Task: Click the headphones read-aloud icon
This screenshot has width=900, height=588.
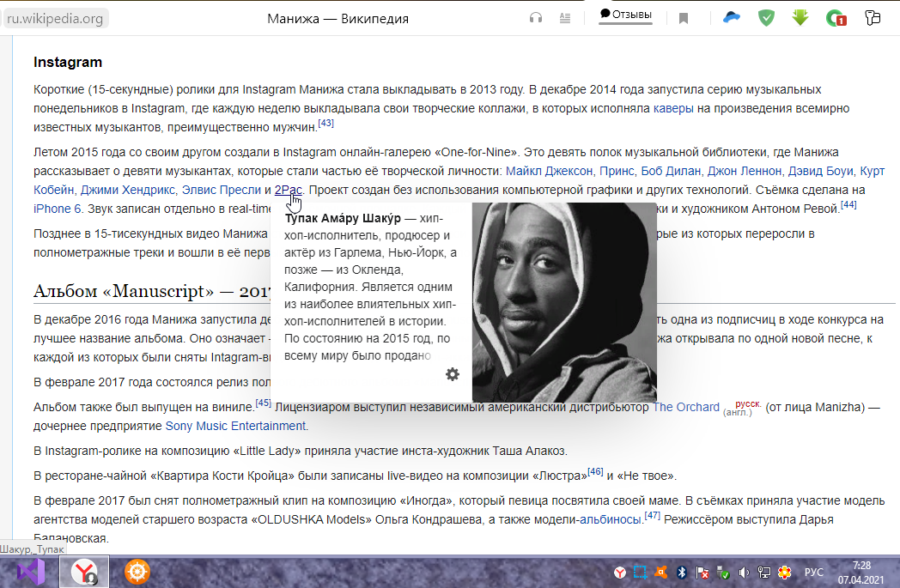Action: click(536, 18)
